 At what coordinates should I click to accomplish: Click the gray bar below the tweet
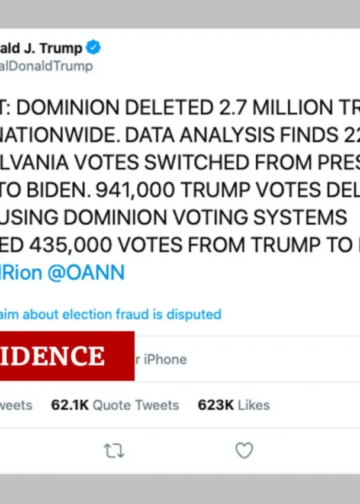180,489
